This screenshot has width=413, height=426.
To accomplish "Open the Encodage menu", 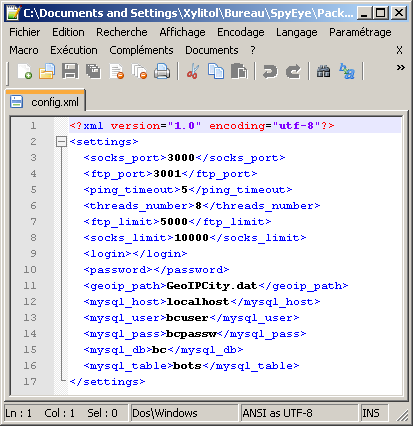I will [x=241, y=32].
